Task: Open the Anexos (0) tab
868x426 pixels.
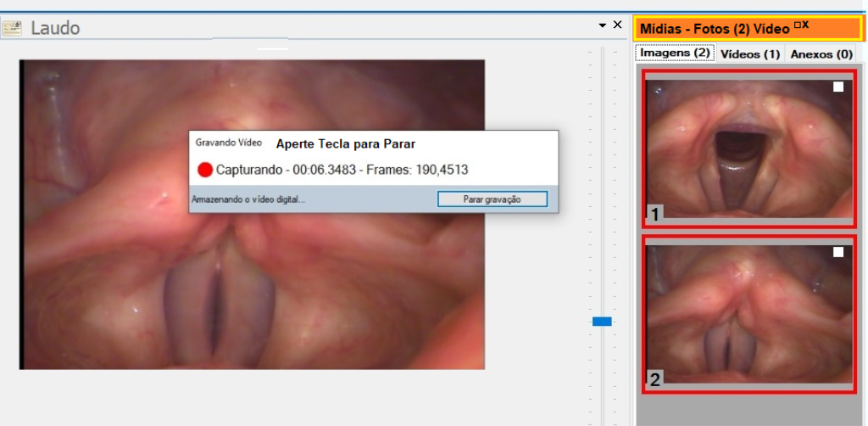Action: (x=821, y=54)
